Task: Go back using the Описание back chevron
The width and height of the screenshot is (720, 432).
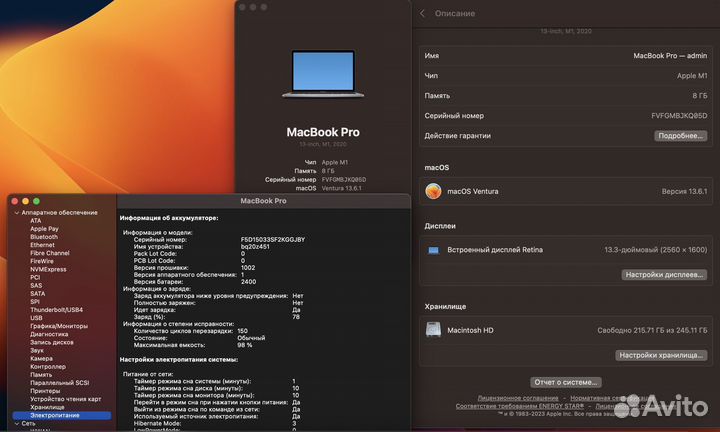Action: tap(422, 13)
